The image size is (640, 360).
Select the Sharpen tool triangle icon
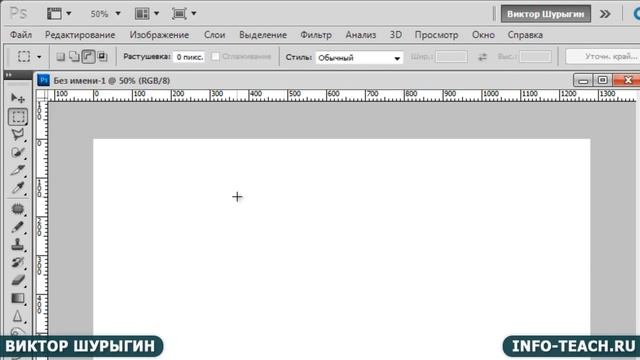(18, 316)
